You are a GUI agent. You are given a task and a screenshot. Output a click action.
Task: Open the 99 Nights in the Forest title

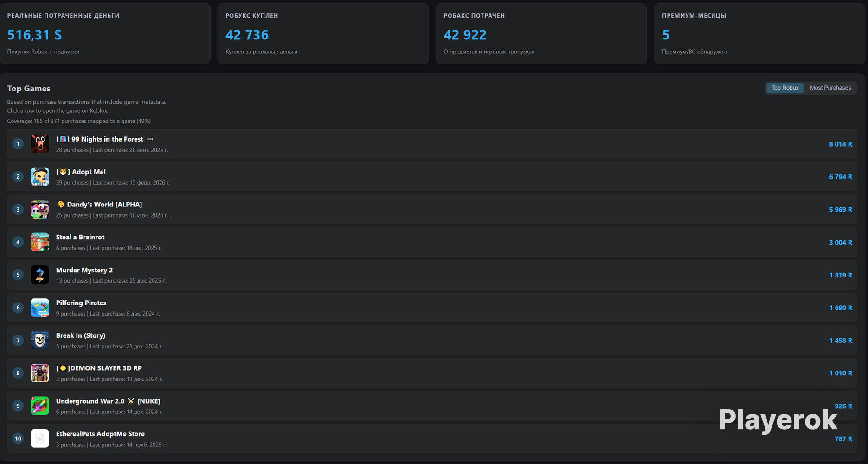point(105,139)
